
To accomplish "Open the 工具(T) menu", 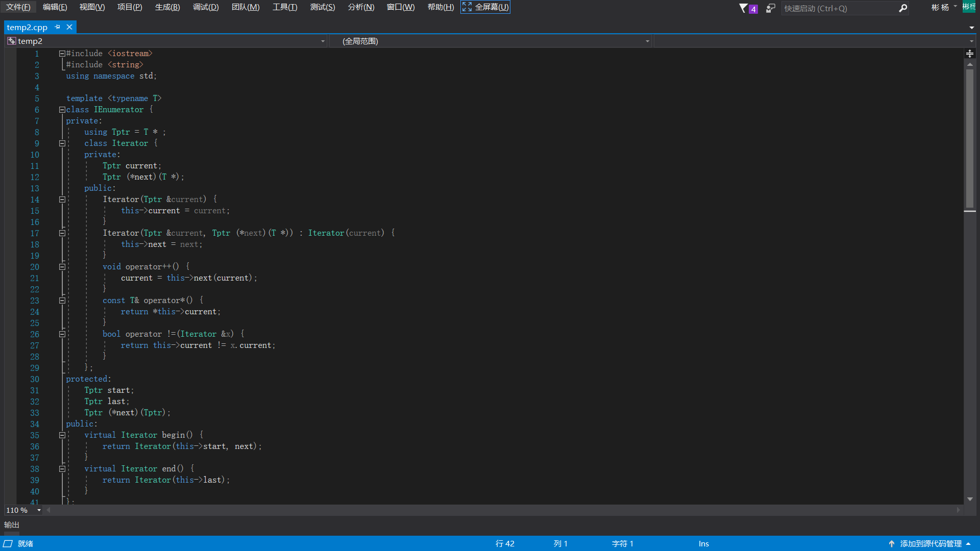I will point(285,7).
